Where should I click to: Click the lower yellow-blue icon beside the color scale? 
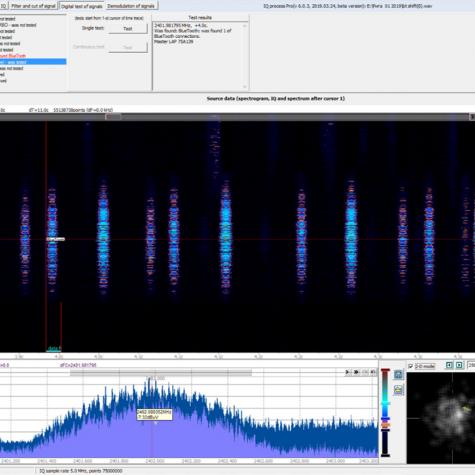click(x=398, y=389)
